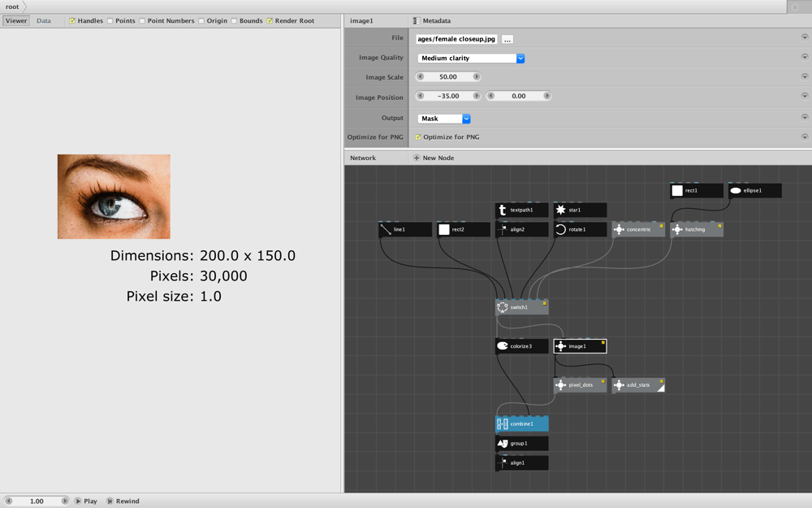Image resolution: width=812 pixels, height=508 pixels.
Task: Decrease the frame number with left arrow
Action: point(9,501)
